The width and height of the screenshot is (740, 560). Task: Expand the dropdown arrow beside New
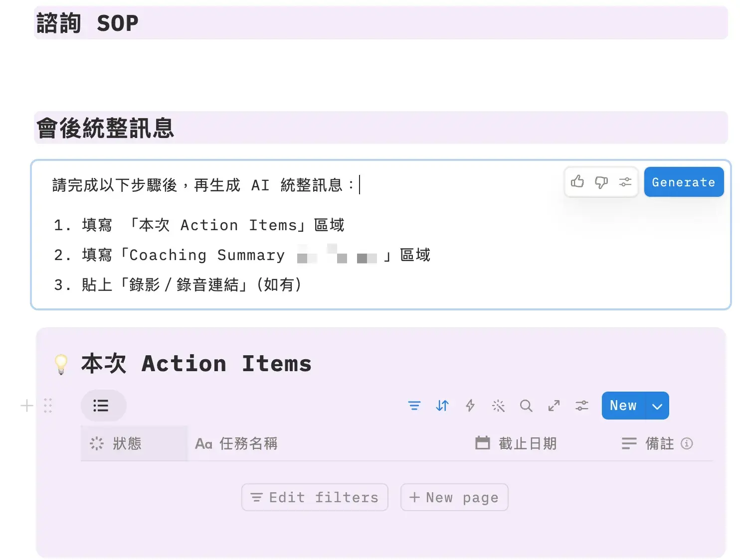(657, 406)
